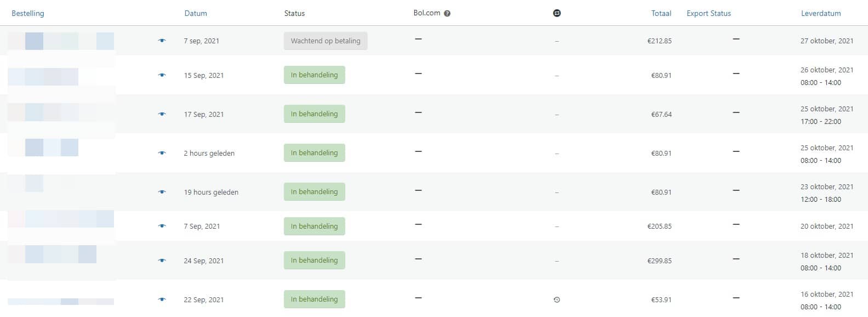Click eye icon for €299.85 order
Image resolution: width=868 pixels, height=317 pixels.
point(162,261)
